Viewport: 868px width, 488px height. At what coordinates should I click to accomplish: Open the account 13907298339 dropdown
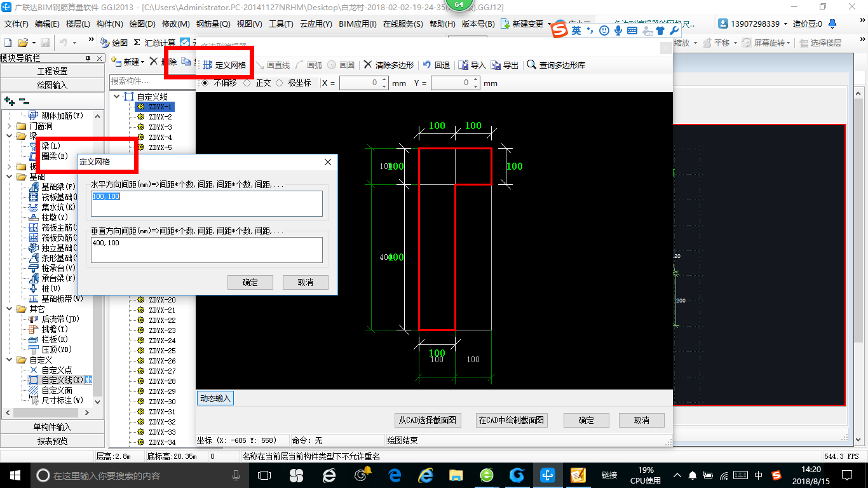(x=786, y=24)
